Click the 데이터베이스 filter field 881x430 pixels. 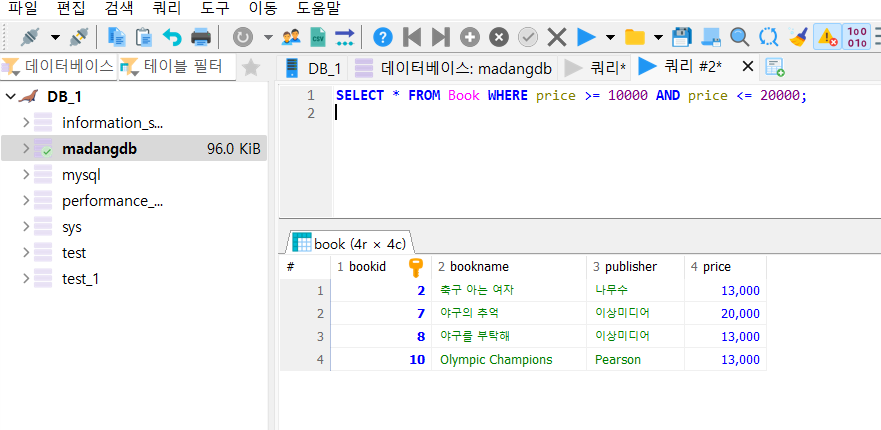pyautogui.click(x=58, y=67)
